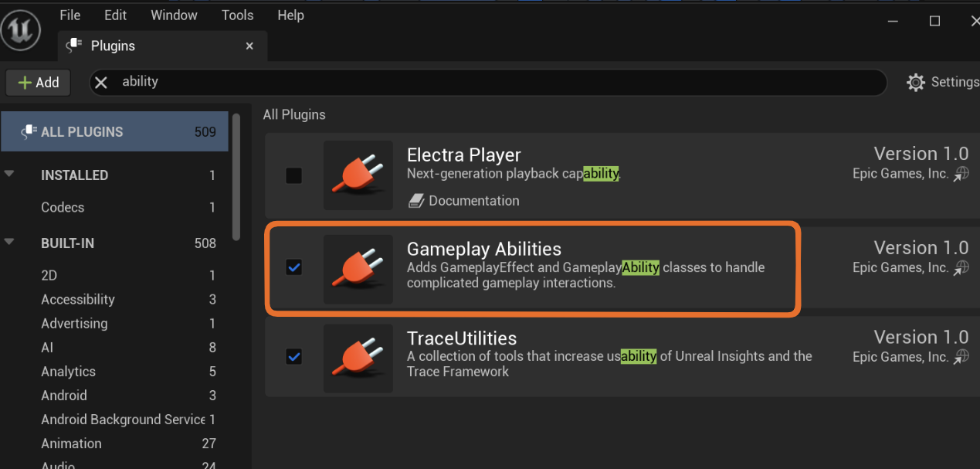Disable the Gameplay Abilities plugin checkbox
This screenshot has width=980, height=469.
click(293, 267)
